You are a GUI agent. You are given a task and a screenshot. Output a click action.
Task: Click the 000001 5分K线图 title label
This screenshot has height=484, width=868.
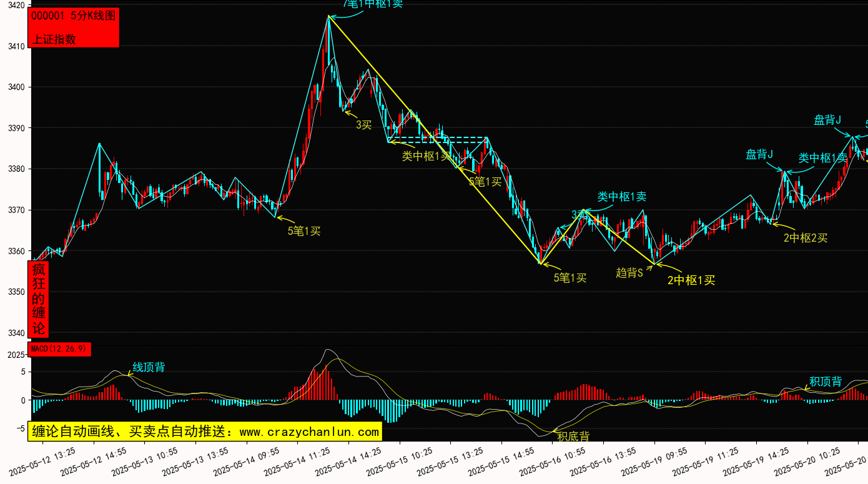point(73,16)
